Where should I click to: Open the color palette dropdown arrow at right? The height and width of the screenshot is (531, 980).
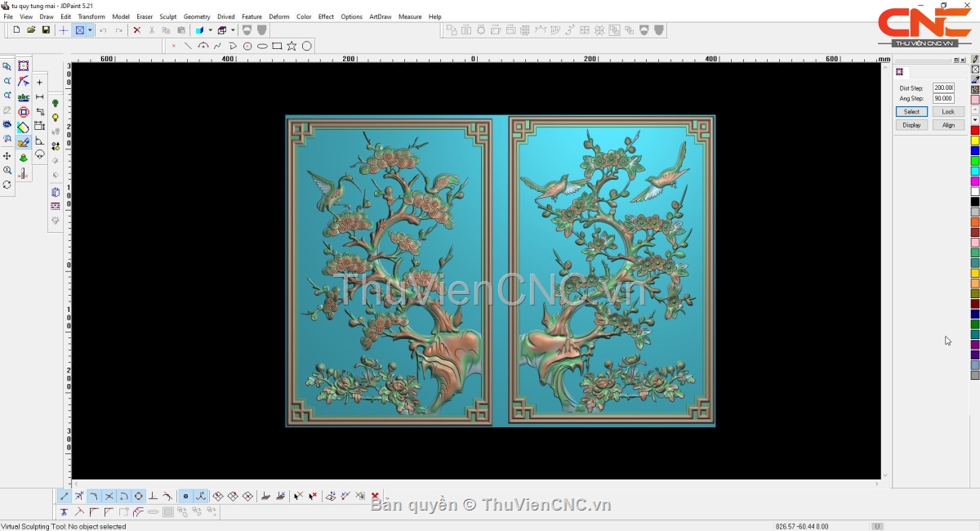tap(975, 120)
